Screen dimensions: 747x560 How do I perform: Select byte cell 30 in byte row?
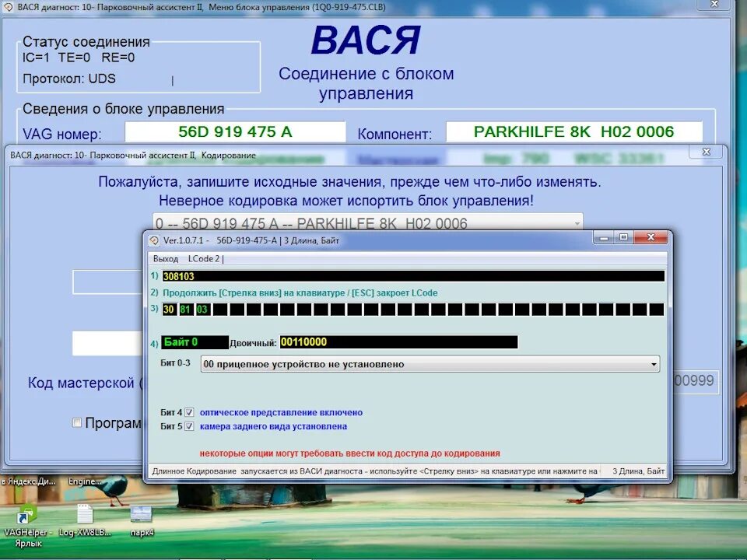[169, 310]
